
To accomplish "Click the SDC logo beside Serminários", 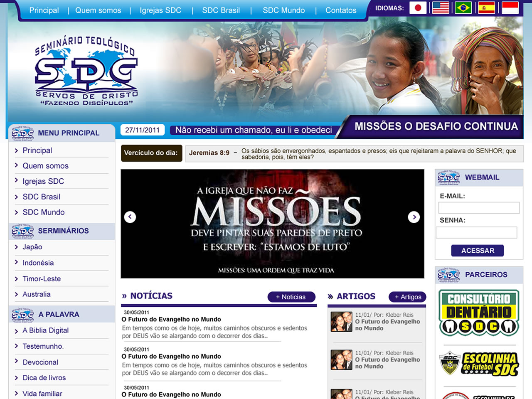I will point(23,231).
